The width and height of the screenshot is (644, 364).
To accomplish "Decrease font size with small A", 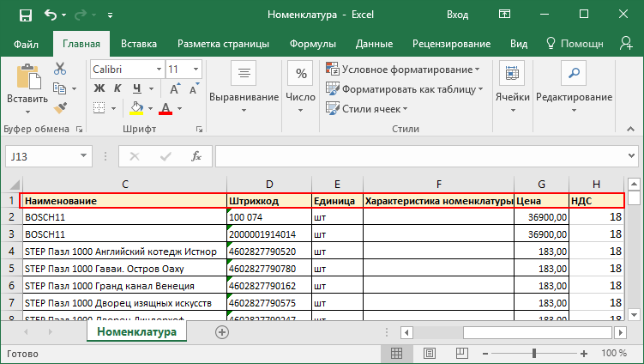I will point(194,88).
